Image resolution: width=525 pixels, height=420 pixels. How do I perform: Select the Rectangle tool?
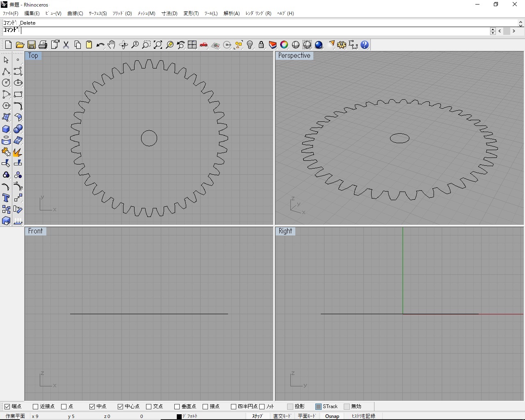18,94
